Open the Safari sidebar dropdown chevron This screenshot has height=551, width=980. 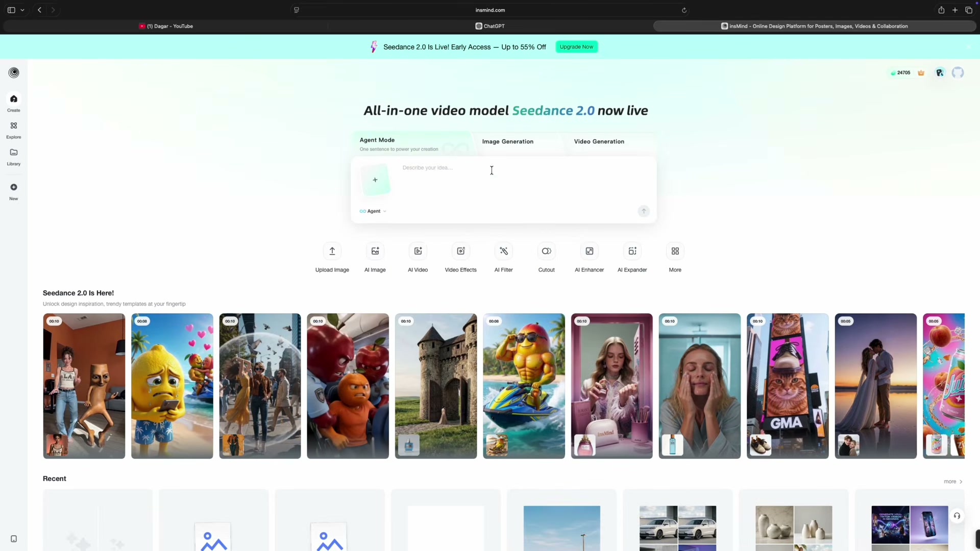(x=22, y=10)
